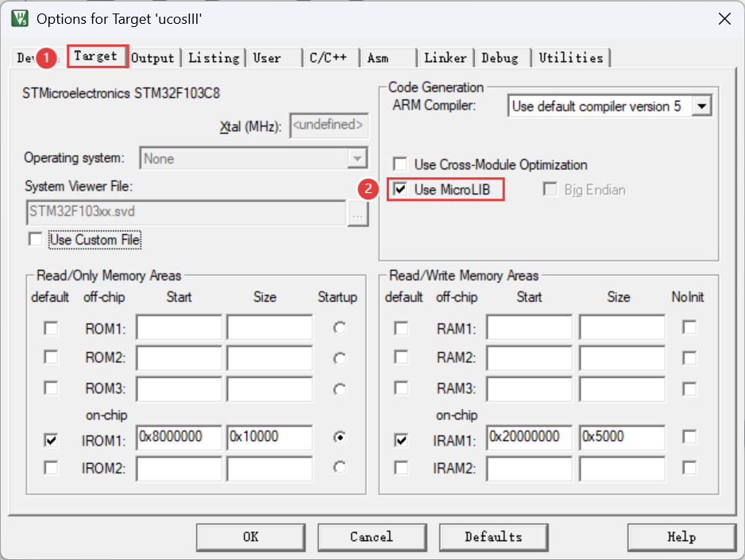Edit the IRAM1 Start address 0x20000000

click(x=529, y=438)
